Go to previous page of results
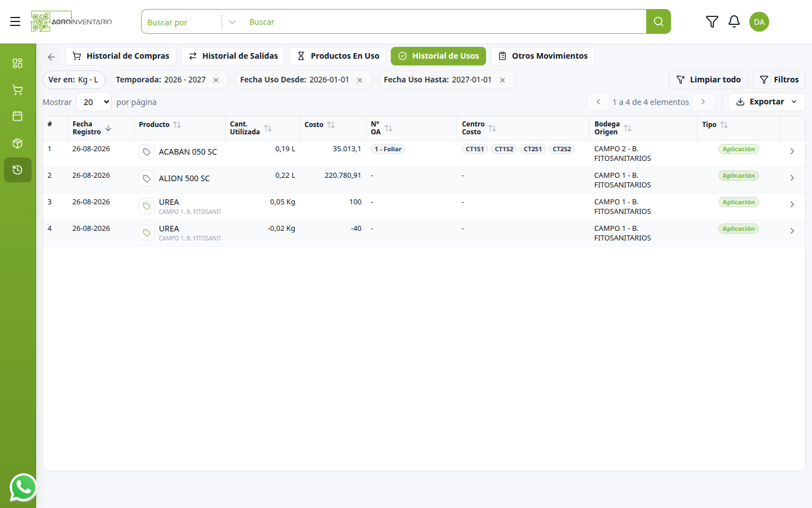 (598, 102)
